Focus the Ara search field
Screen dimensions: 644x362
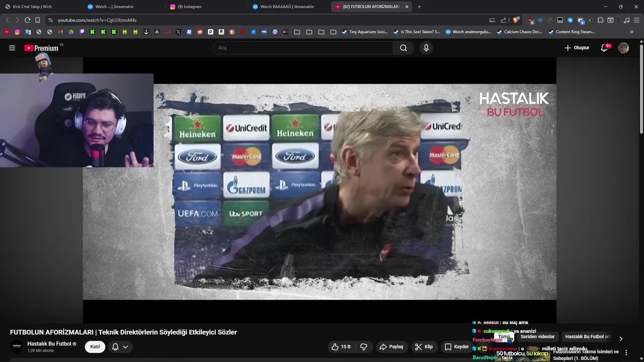pyautogui.click(x=303, y=48)
